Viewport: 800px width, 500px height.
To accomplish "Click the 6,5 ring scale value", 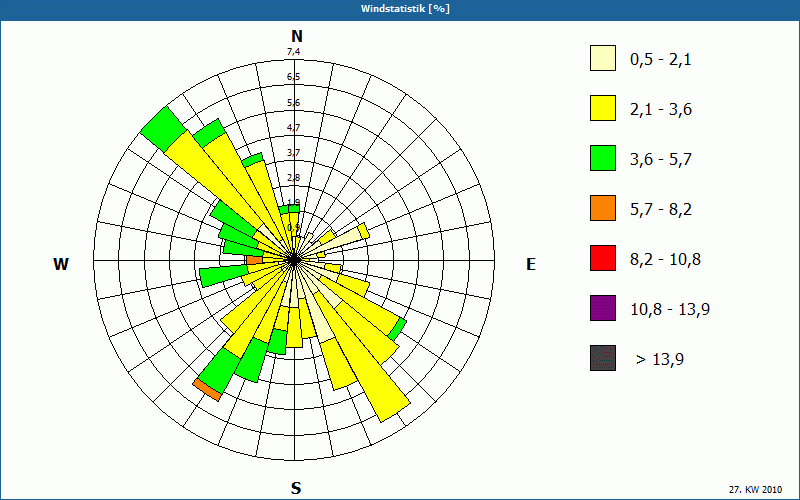I will 293,77.
